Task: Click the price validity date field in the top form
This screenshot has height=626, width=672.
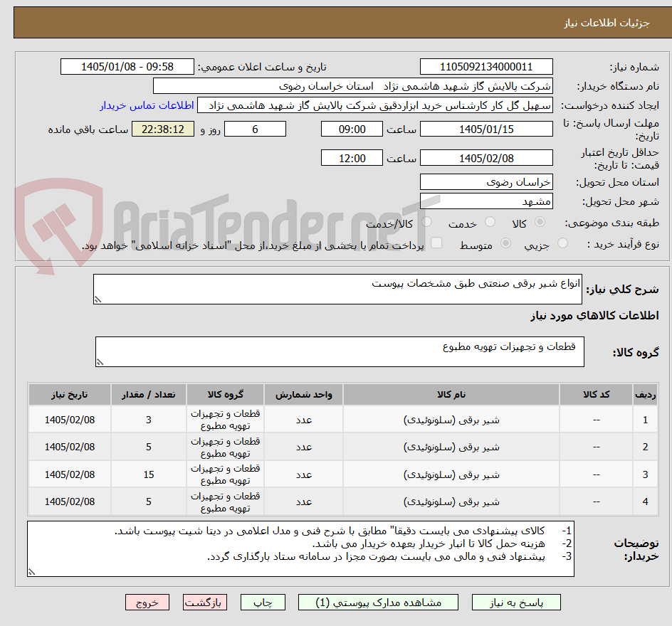Action: pyautogui.click(x=486, y=158)
